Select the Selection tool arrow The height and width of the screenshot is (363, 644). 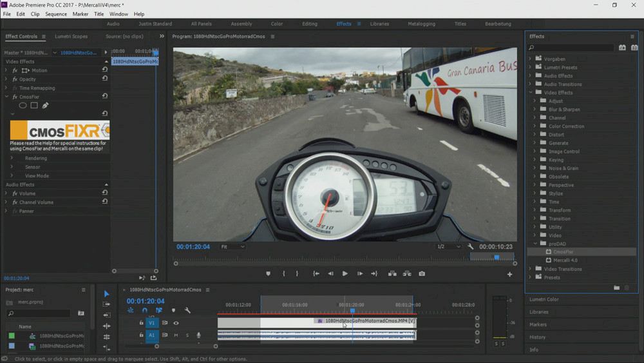pyautogui.click(x=107, y=293)
